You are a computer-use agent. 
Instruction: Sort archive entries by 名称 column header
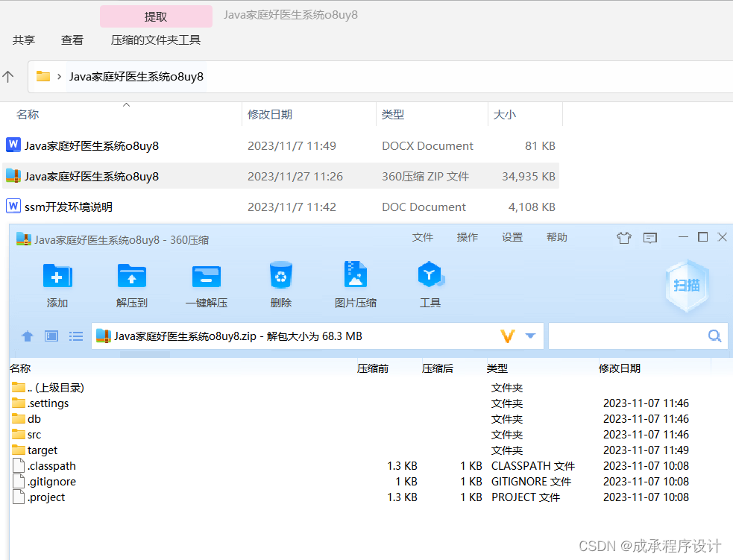click(20, 368)
